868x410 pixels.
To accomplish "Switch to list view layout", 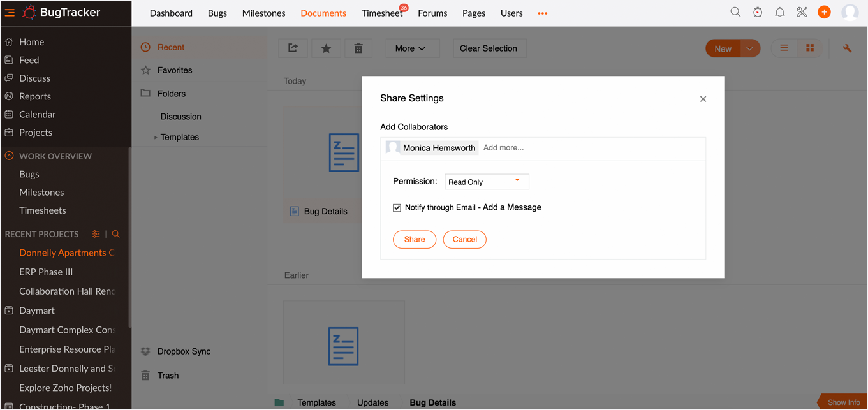I will tap(784, 48).
